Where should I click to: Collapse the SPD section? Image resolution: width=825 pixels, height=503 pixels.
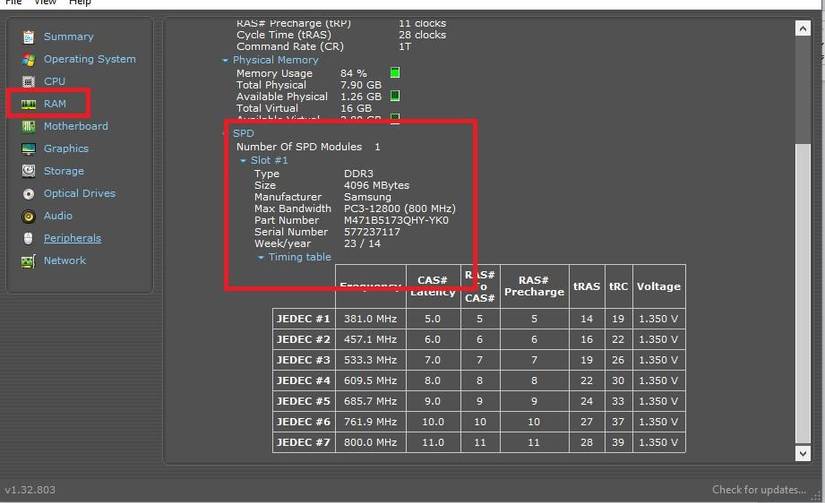(x=225, y=133)
